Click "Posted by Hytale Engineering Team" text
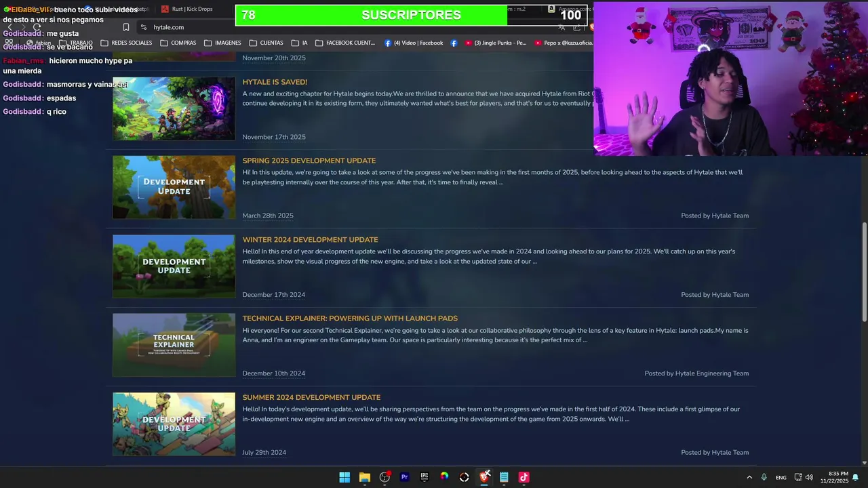 [696, 373]
